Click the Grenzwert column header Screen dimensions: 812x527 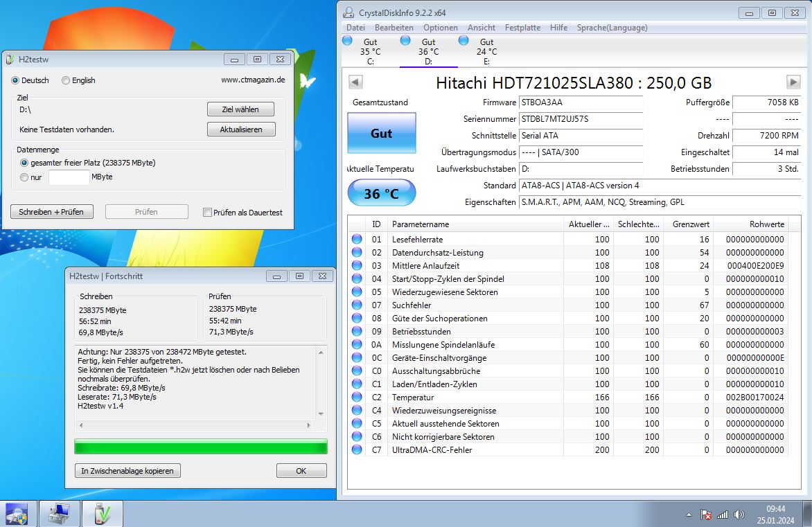pyautogui.click(x=689, y=224)
